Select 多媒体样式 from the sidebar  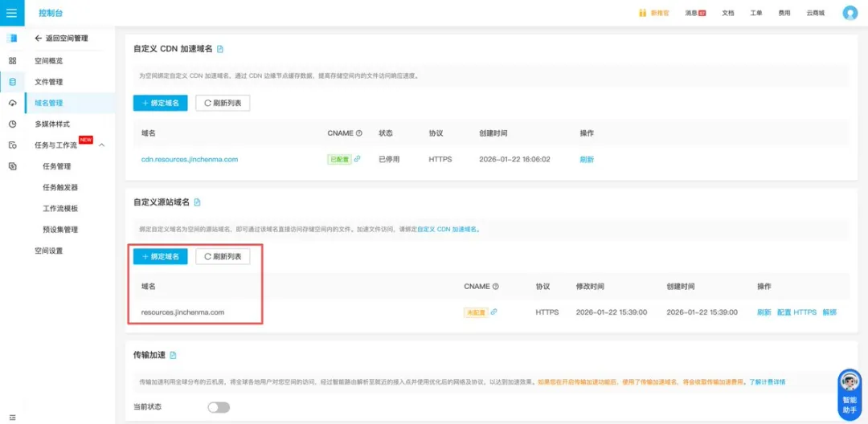pos(52,124)
